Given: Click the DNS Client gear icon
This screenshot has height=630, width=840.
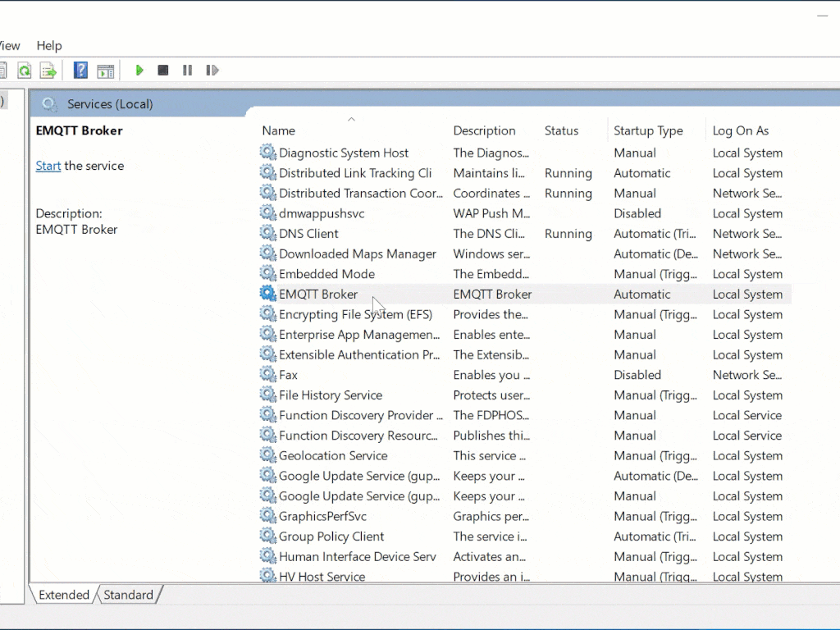Looking at the screenshot, I should pyautogui.click(x=268, y=233).
